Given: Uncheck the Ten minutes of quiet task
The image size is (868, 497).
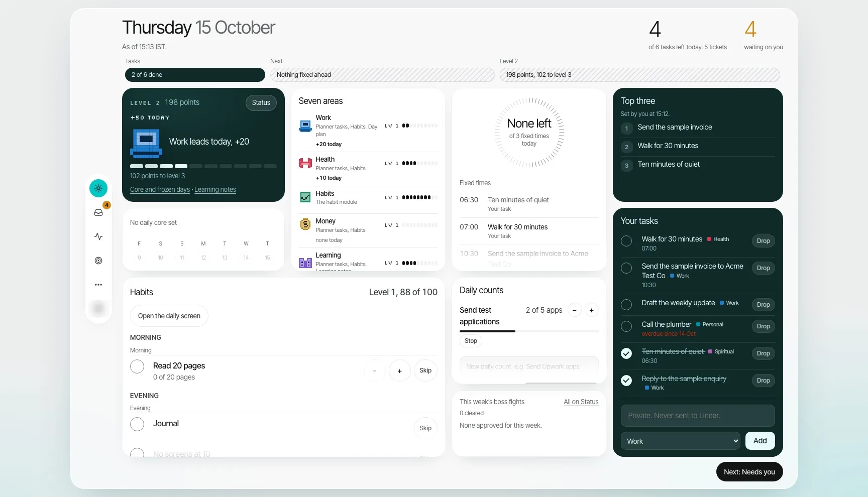Looking at the screenshot, I should [626, 353].
